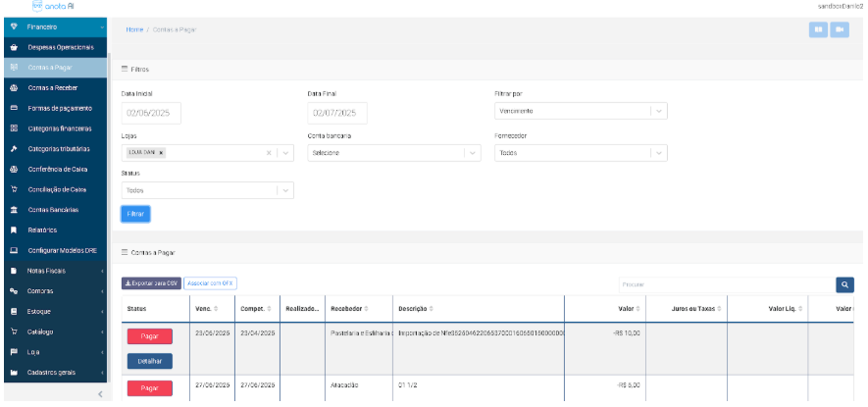This screenshot has height=407, width=868.
Task: Click the 23/06/2025 due date cell
Action: tap(213, 349)
